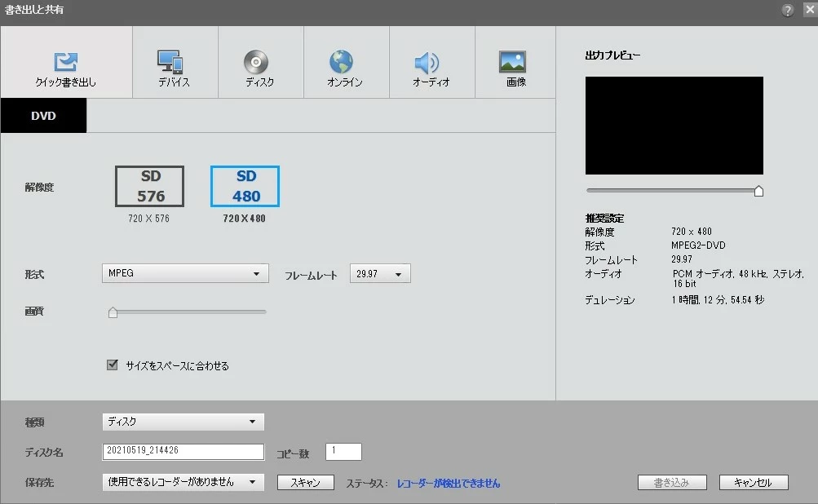The width and height of the screenshot is (818, 504).
Task: Click the 推奨設定 heading
Action: 604,218
